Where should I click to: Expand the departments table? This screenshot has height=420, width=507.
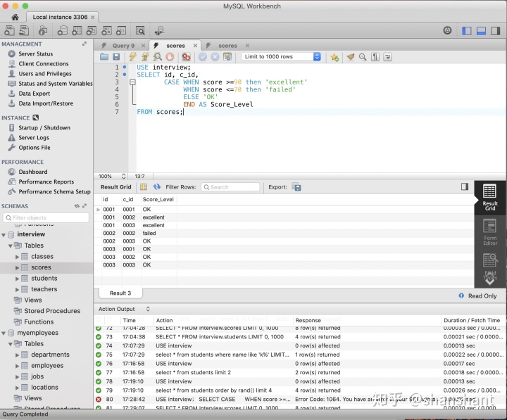17,355
